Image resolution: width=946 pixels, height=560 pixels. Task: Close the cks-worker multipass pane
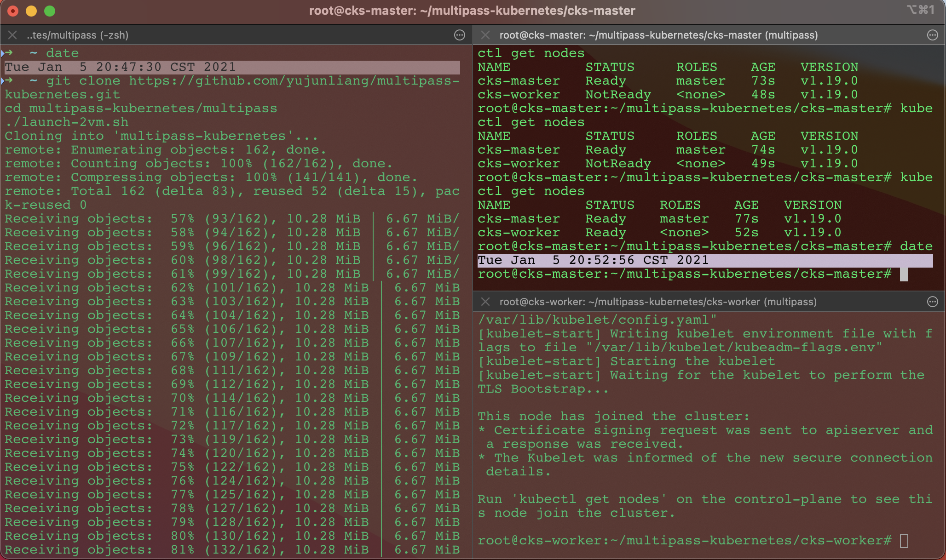click(x=485, y=302)
